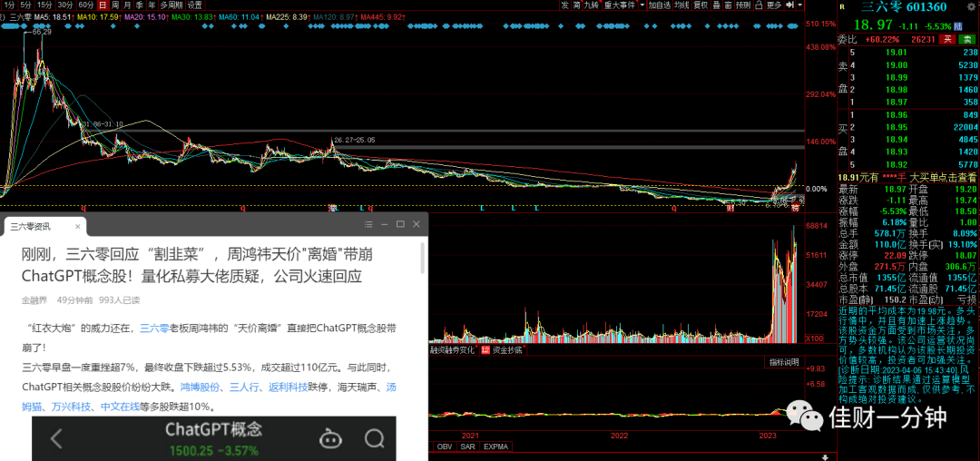Click the 重大事件 button

tap(620, 5)
